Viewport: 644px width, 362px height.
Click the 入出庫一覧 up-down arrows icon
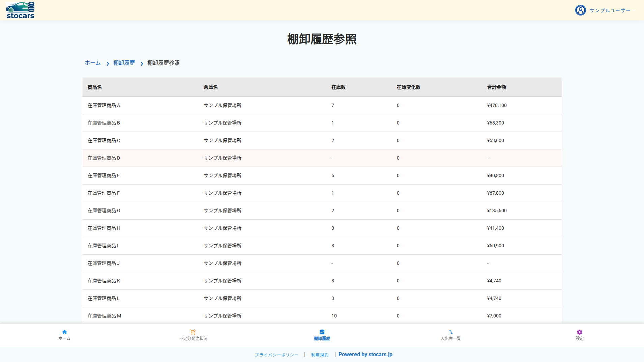click(x=451, y=332)
